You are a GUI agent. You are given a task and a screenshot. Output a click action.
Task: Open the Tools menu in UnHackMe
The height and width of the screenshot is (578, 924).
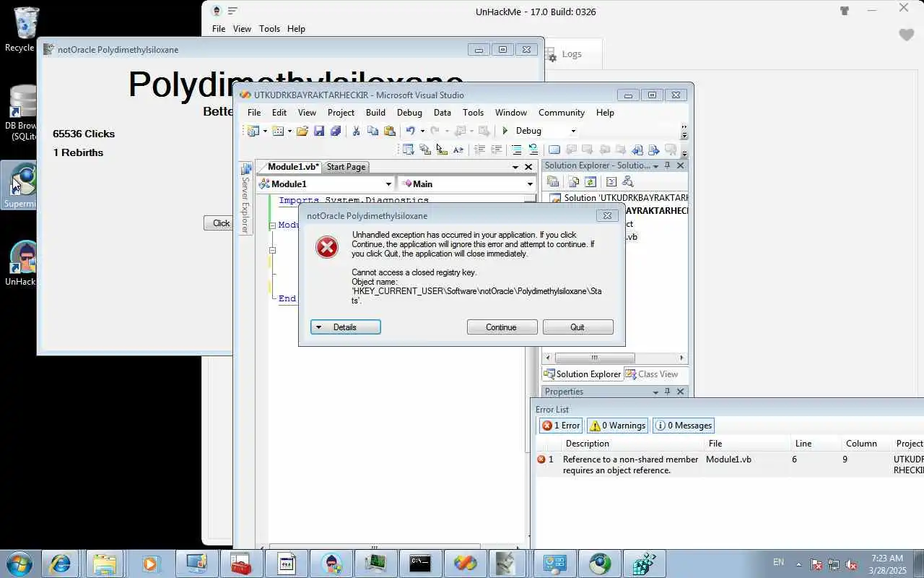point(269,29)
